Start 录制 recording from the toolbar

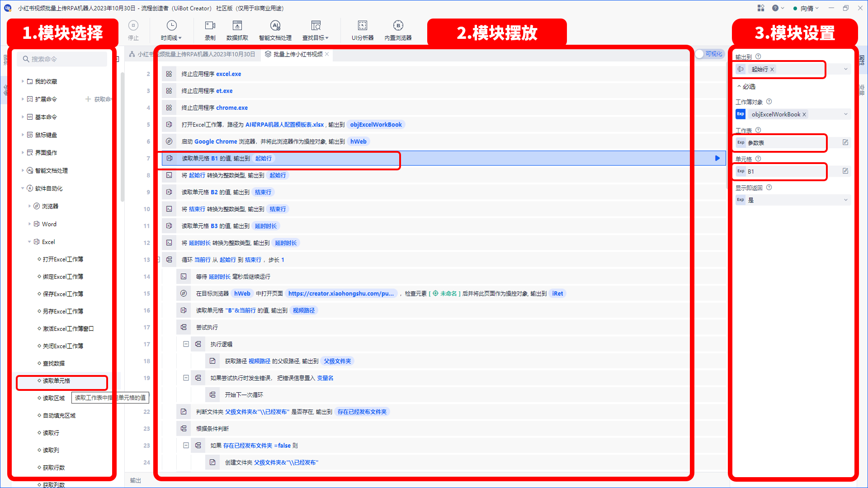tap(210, 30)
